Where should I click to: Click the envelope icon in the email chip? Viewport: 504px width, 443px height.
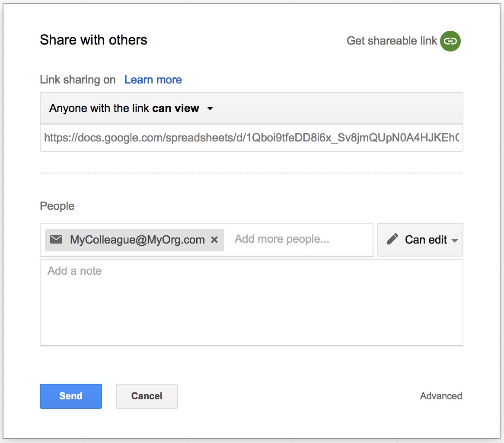(x=56, y=239)
